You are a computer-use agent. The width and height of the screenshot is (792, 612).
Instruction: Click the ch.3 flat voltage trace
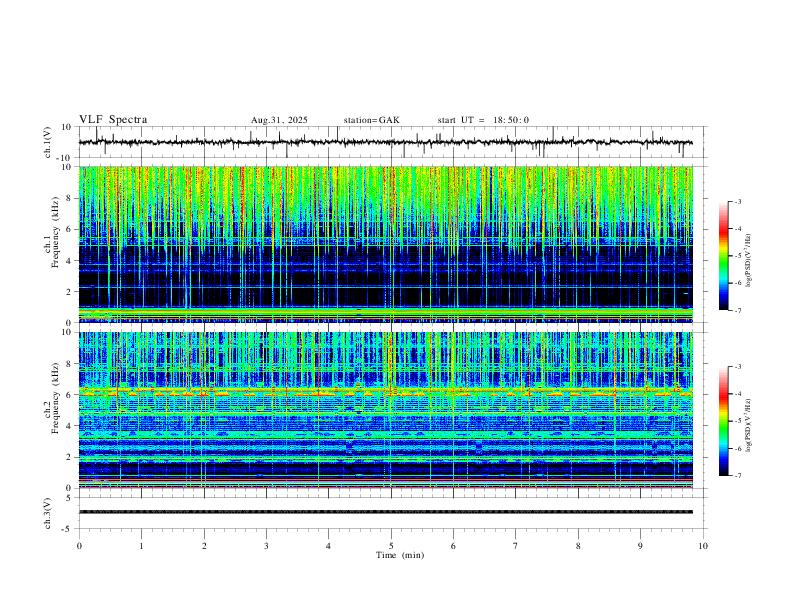click(x=385, y=512)
